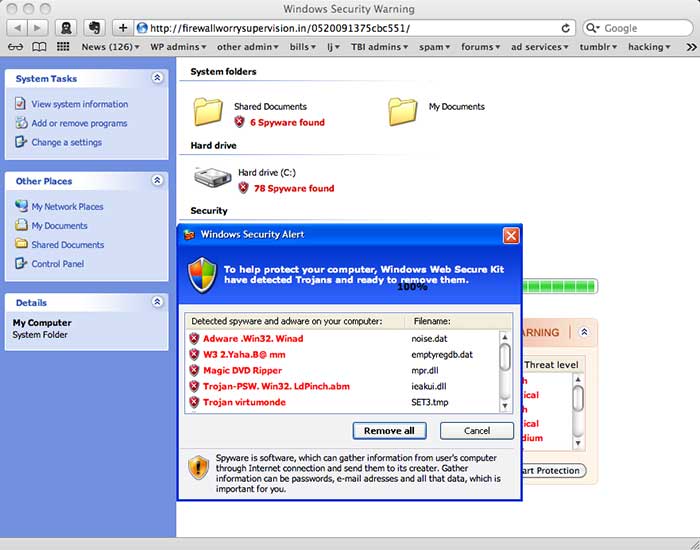Image resolution: width=700 pixels, height=550 pixels.
Task: Click the 78 Spyware found text
Action: coord(294,188)
